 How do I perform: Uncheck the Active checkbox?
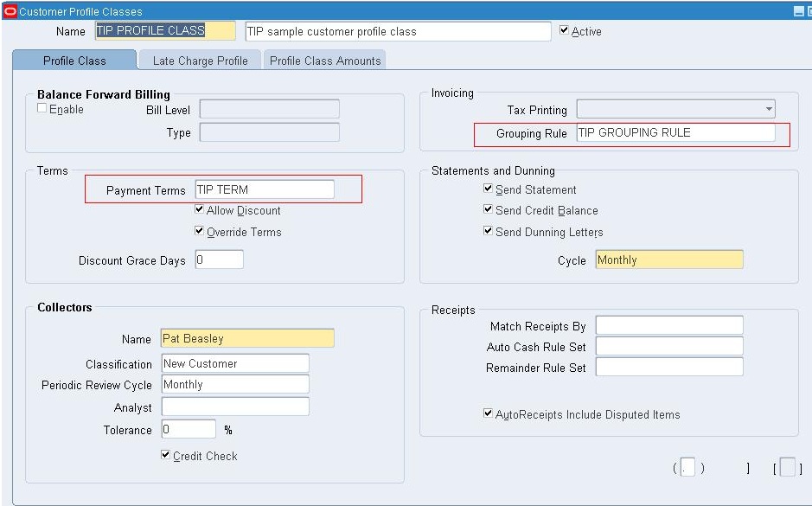point(561,30)
